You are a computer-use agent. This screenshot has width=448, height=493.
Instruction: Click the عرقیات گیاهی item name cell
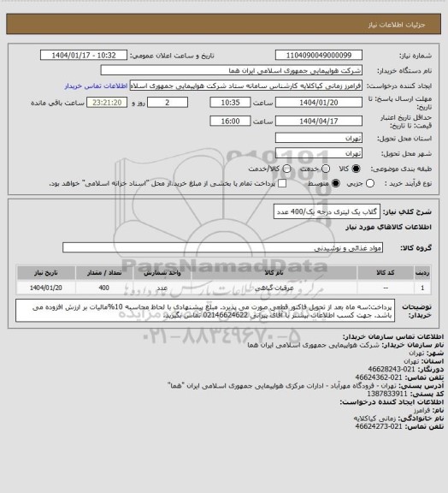pos(274,288)
